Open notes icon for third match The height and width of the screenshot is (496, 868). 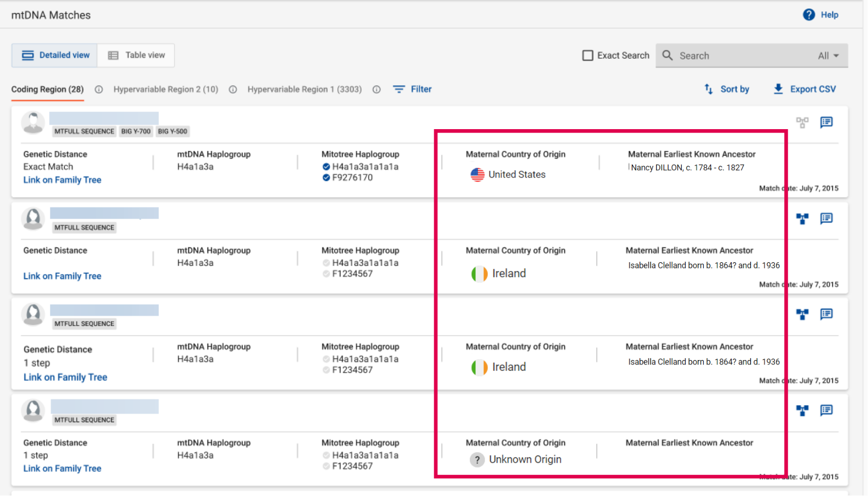(826, 314)
